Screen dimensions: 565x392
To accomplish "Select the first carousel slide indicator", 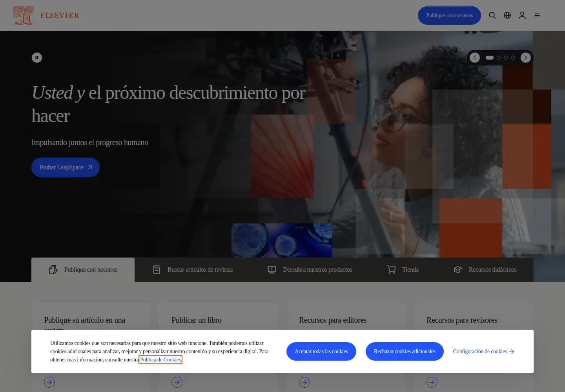I will click(x=490, y=58).
